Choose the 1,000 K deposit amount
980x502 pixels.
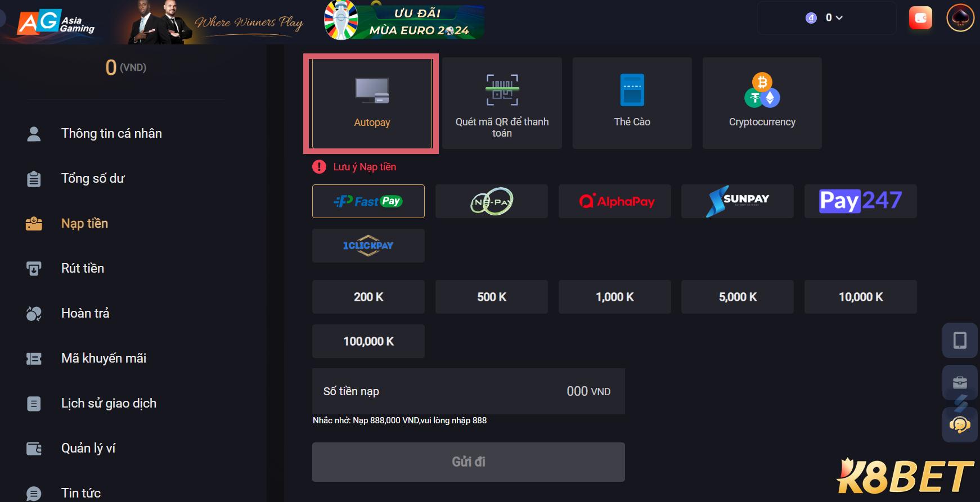point(615,297)
